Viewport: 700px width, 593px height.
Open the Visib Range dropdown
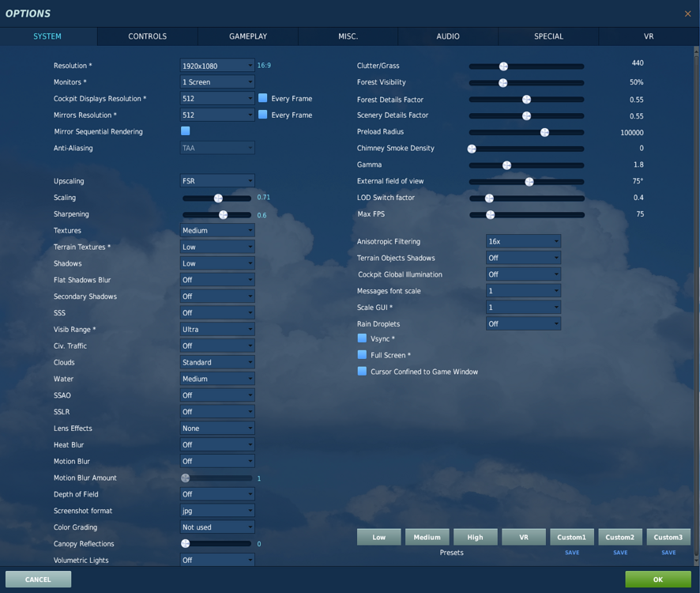(x=217, y=330)
